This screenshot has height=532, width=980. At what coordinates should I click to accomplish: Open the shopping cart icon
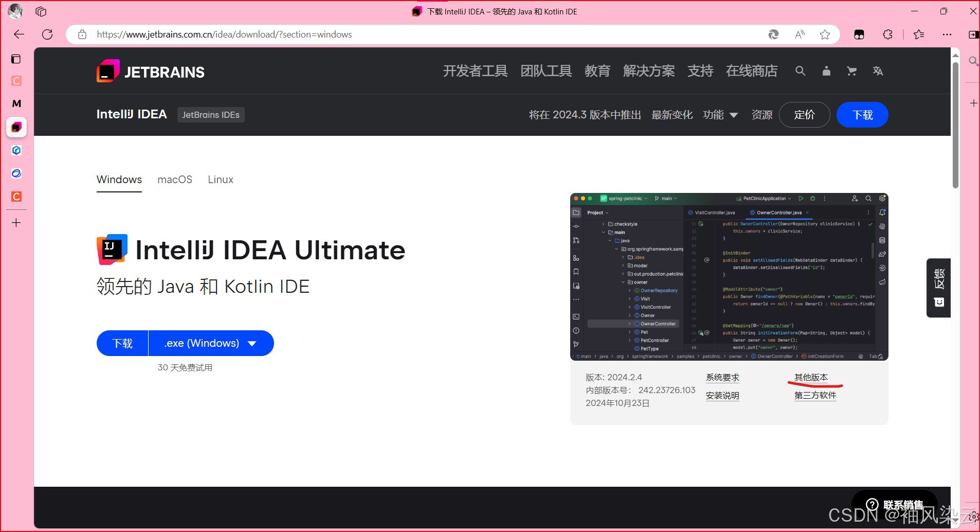tap(852, 71)
